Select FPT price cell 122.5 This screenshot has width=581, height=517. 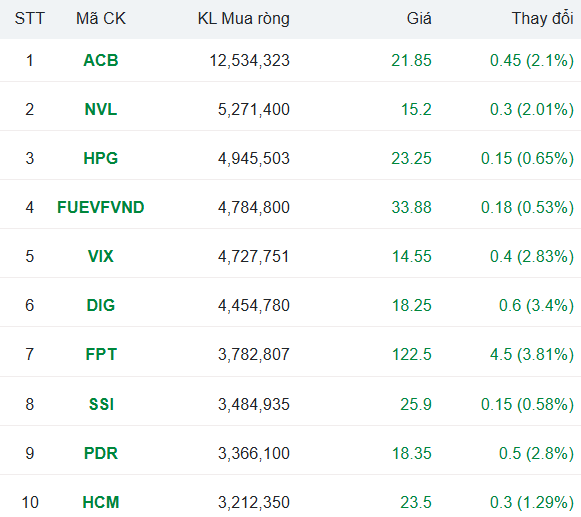[412, 354]
